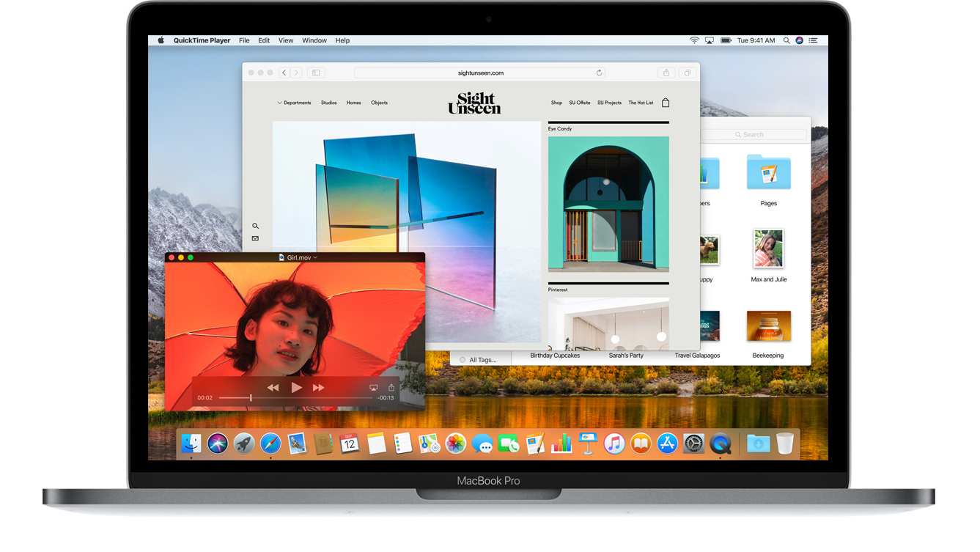Click QuickTime Player icon in Dock
This screenshot has width=980, height=552.
click(x=721, y=444)
